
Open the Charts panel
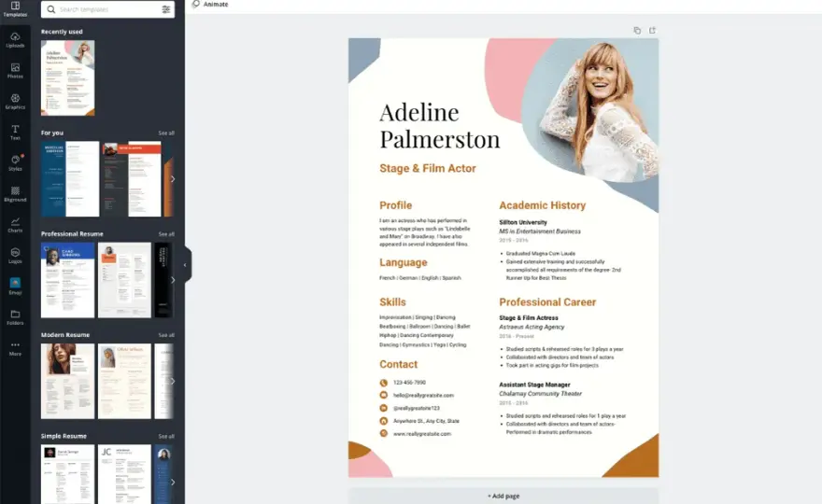point(15,225)
